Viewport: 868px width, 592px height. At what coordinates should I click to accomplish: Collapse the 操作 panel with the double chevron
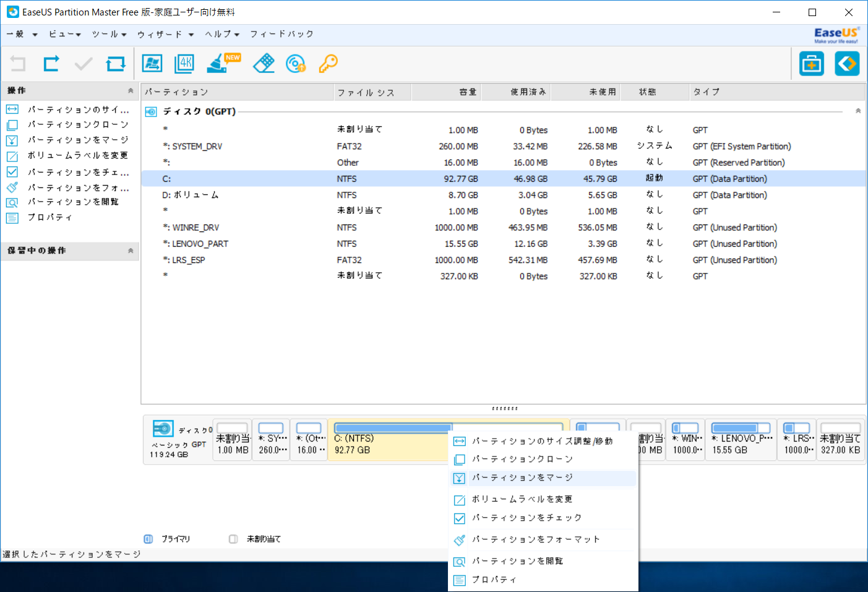click(131, 90)
